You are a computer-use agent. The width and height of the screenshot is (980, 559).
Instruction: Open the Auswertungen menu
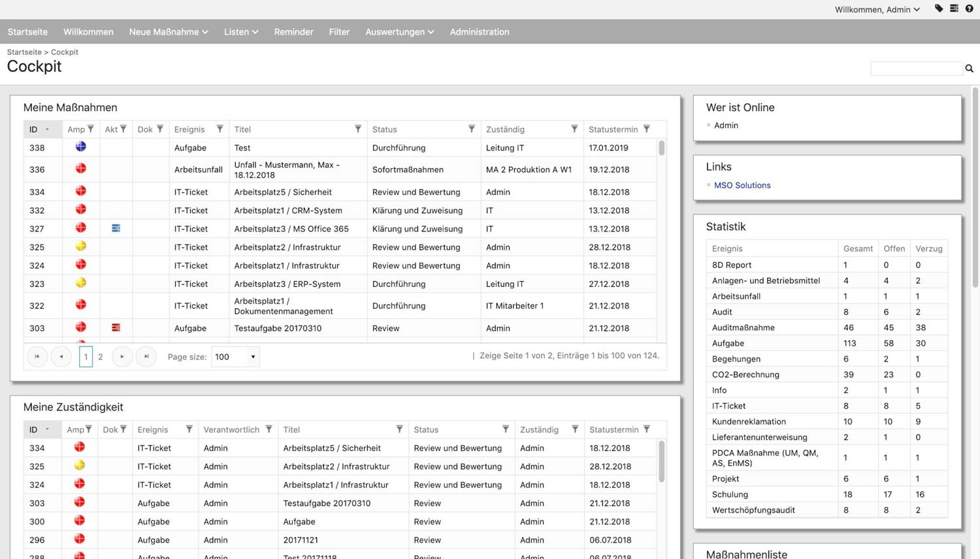399,31
